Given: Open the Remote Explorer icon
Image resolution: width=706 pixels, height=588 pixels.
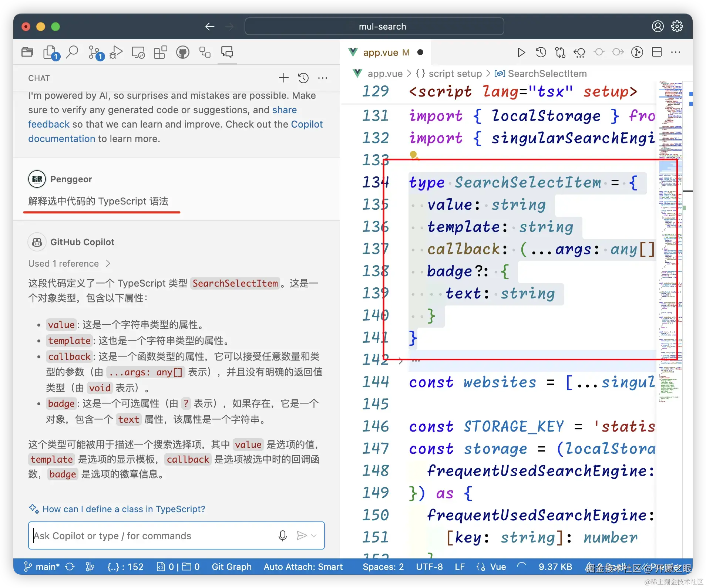Looking at the screenshot, I should pyautogui.click(x=138, y=53).
